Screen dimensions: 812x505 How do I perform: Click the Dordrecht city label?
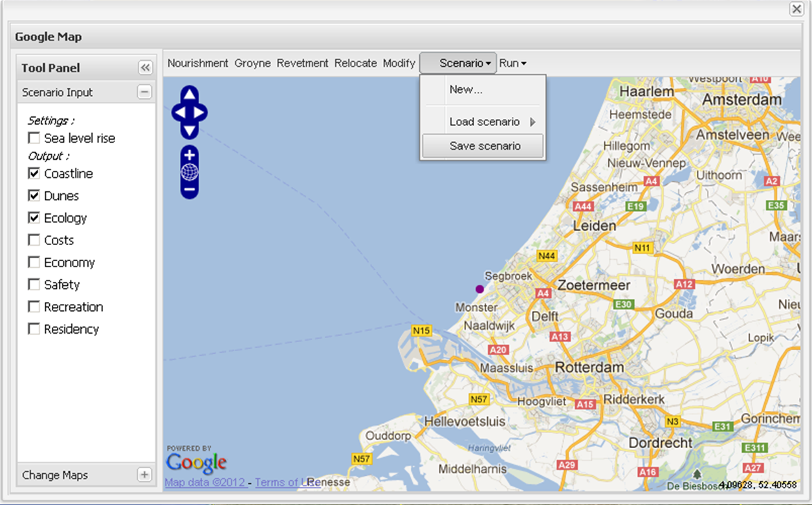[x=661, y=444]
